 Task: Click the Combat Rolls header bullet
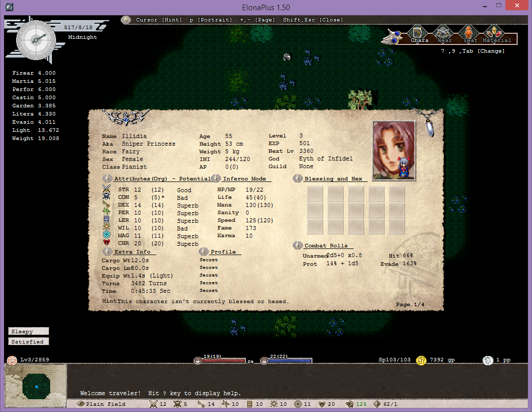click(x=298, y=245)
